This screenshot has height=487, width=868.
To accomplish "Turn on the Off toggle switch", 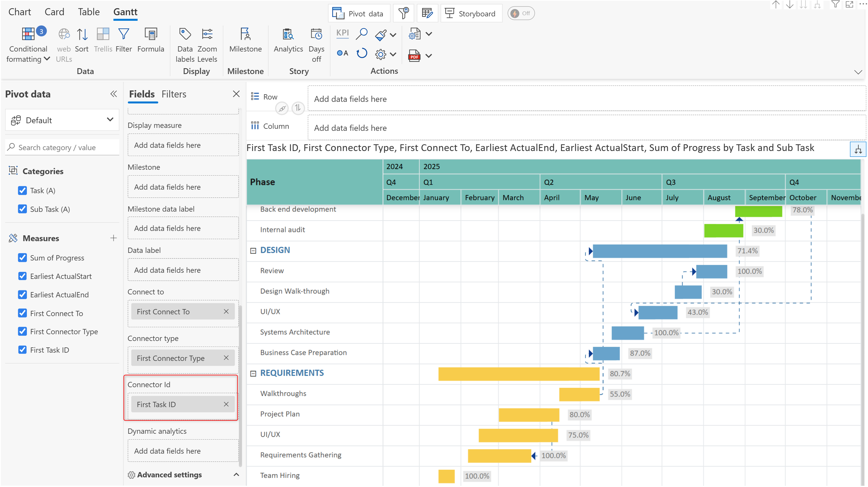I will tap(521, 13).
